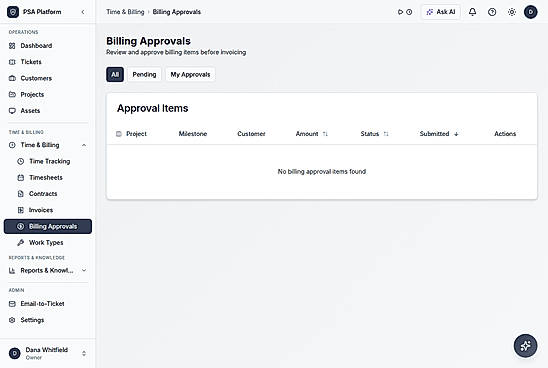Click the Time & Billing clock icon
This screenshot has height=368, width=548.
(x=12, y=145)
